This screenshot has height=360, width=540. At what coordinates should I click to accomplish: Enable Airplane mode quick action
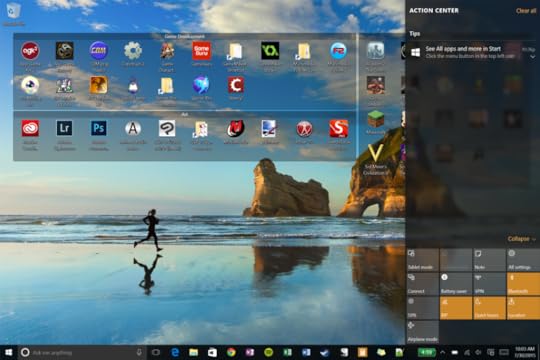[x=422, y=332]
